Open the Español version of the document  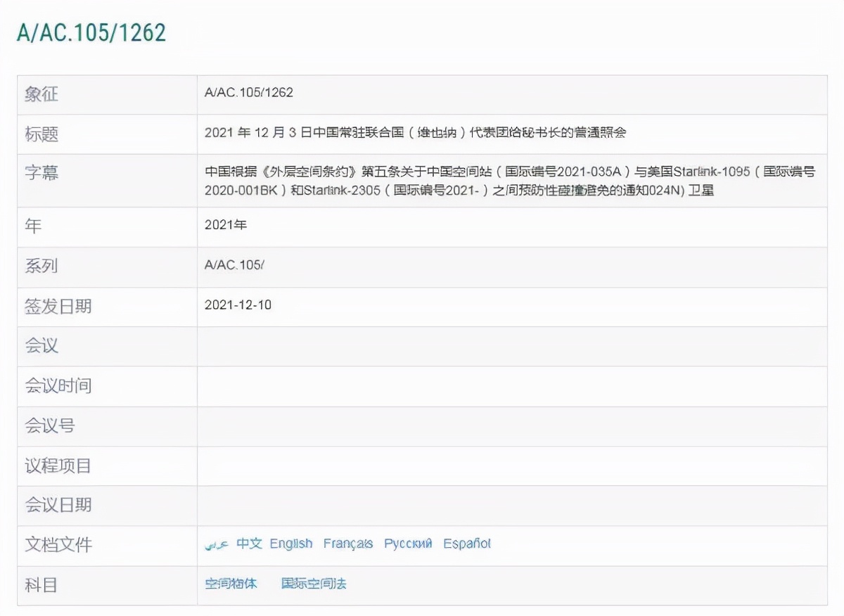coord(467,544)
